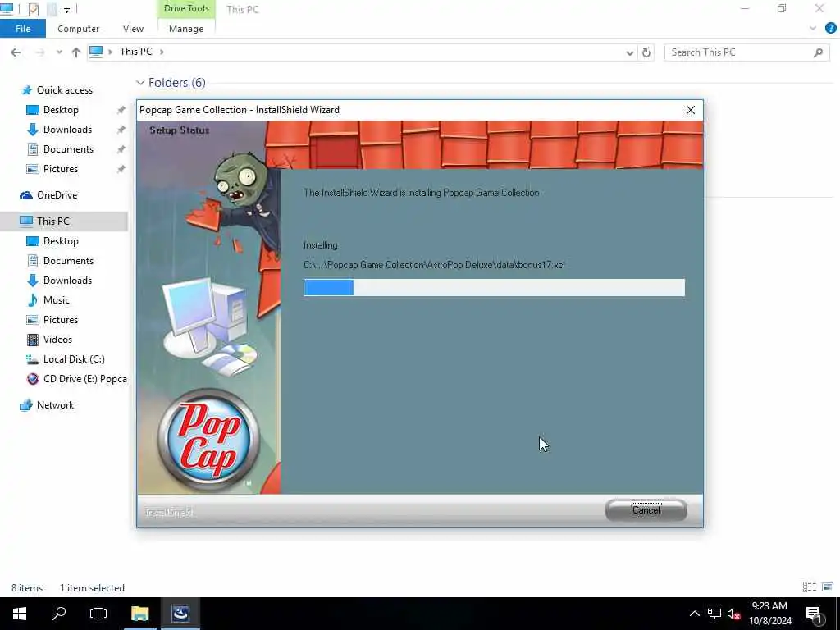Click the CD Drive disc icon
Viewport: 840px width, 630px height.
coord(33,379)
